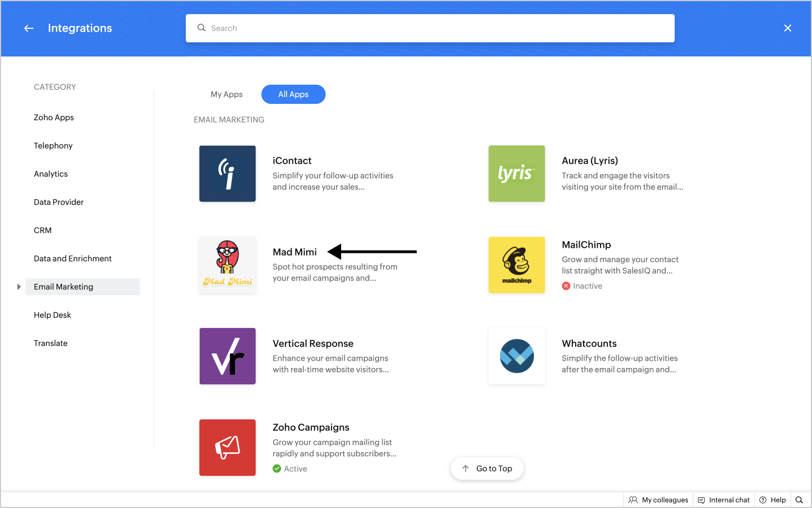
Task: Click the Active label under Zoho Campaigns
Action: click(295, 468)
